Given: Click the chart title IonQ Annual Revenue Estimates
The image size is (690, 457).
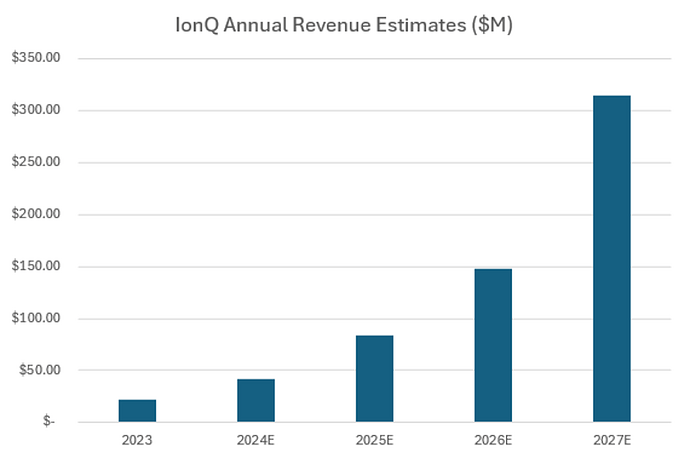Looking at the screenshot, I should click(344, 25).
